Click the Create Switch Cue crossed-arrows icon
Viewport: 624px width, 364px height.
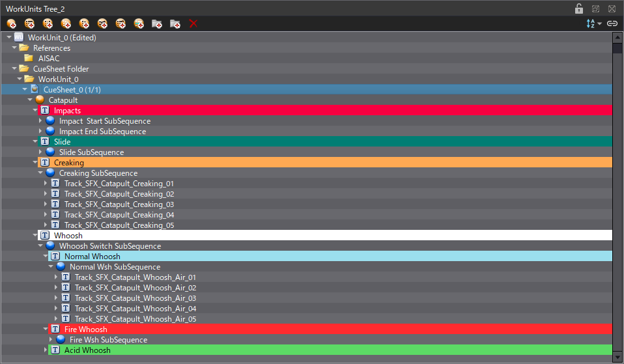coord(103,24)
